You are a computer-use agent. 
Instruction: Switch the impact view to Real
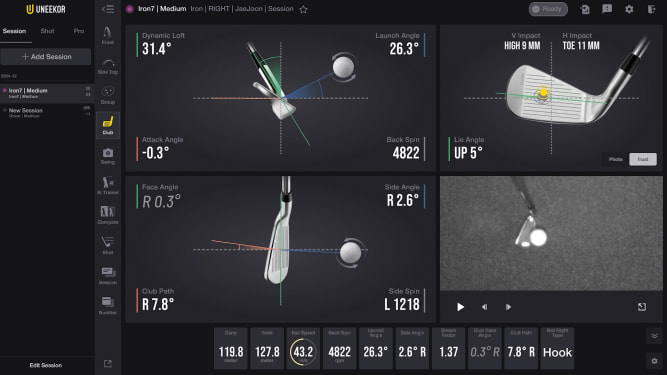click(x=643, y=159)
